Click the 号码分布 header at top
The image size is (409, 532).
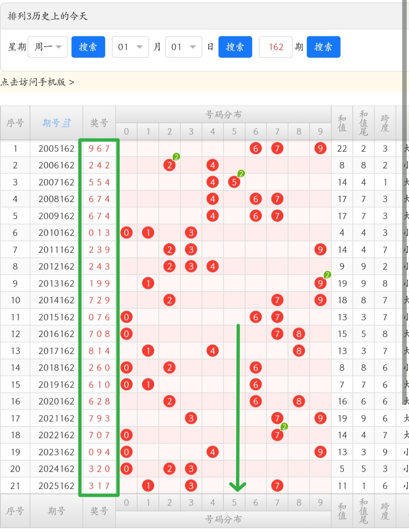pos(223,114)
